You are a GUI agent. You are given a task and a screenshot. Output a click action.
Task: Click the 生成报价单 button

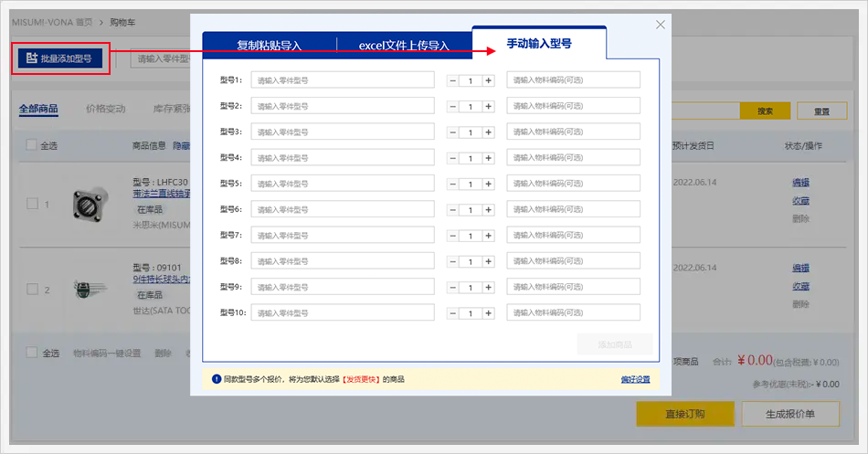coord(790,414)
